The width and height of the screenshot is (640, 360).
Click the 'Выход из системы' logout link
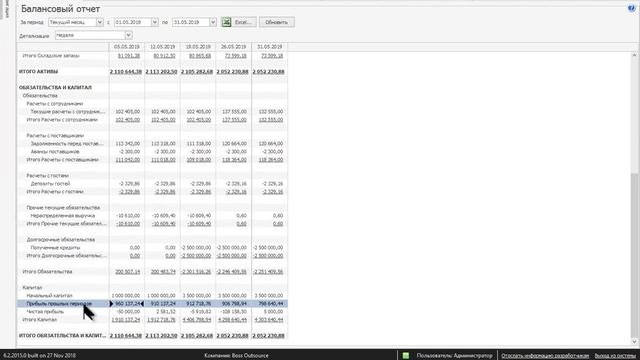(x=615, y=356)
